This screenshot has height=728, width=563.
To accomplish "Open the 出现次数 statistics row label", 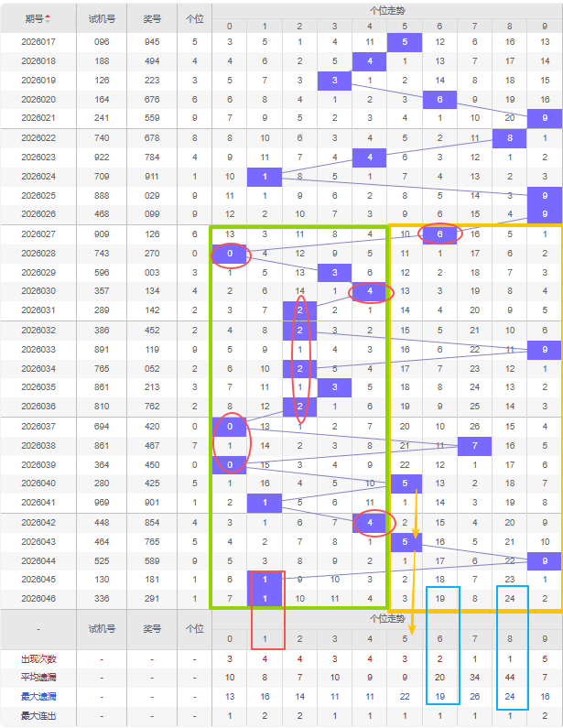I will [38, 658].
